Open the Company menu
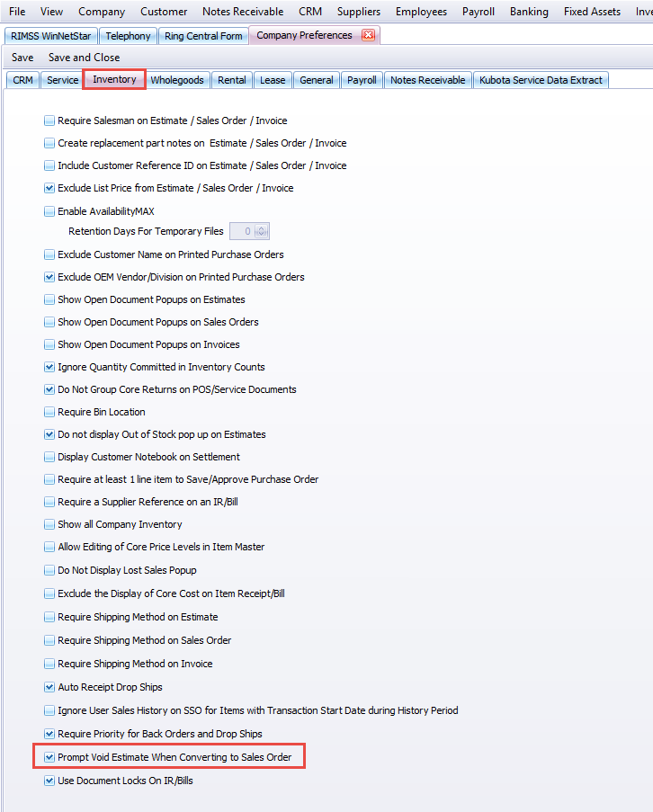Image resolution: width=653 pixels, height=812 pixels. pyautogui.click(x=102, y=12)
